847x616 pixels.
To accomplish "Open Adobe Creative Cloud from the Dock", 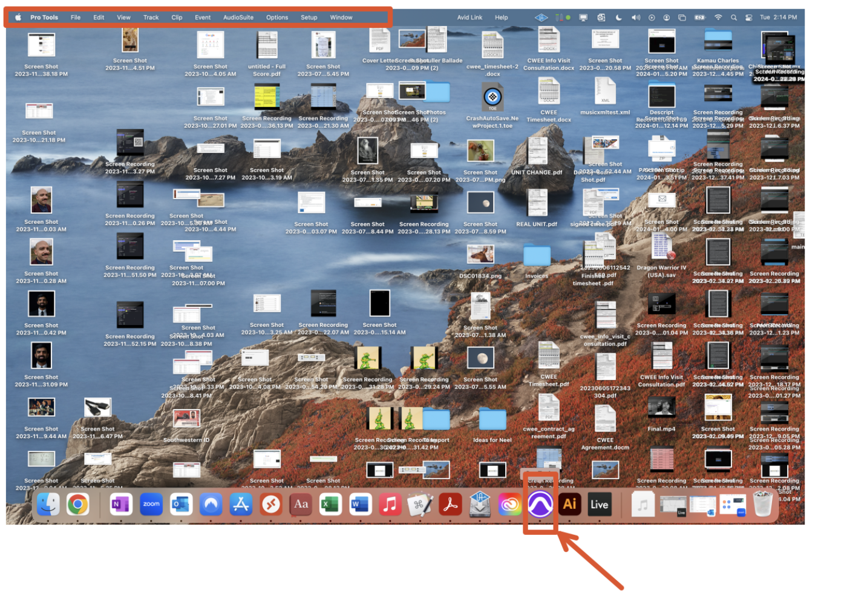I will (510, 504).
